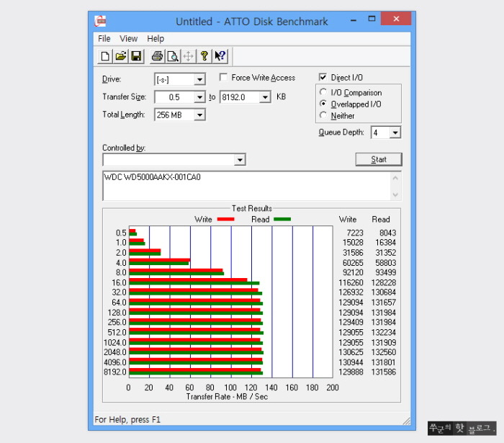504x443 pixels.
Task: Click the four-arrow move toolbar icon
Action: point(189,56)
